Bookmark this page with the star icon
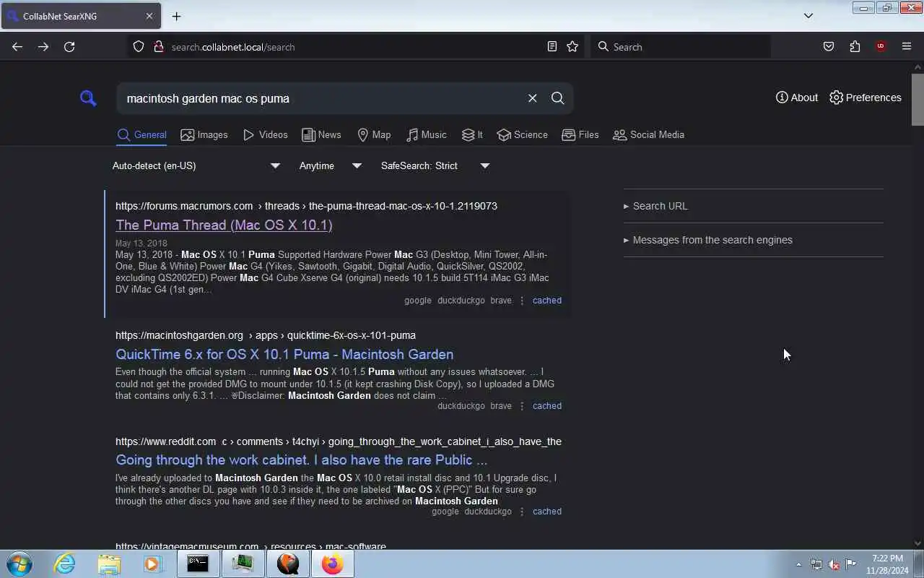The image size is (924, 578). click(x=572, y=47)
